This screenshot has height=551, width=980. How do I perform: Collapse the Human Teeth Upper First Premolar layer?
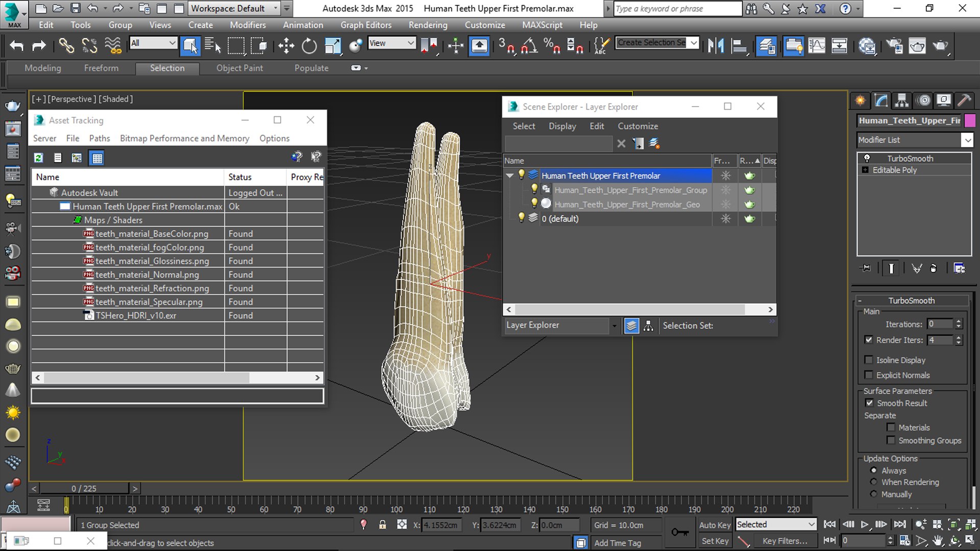(x=509, y=176)
